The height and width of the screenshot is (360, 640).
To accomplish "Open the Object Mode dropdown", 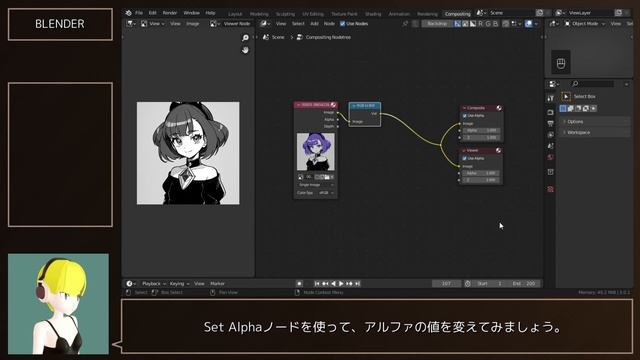I will coord(585,24).
